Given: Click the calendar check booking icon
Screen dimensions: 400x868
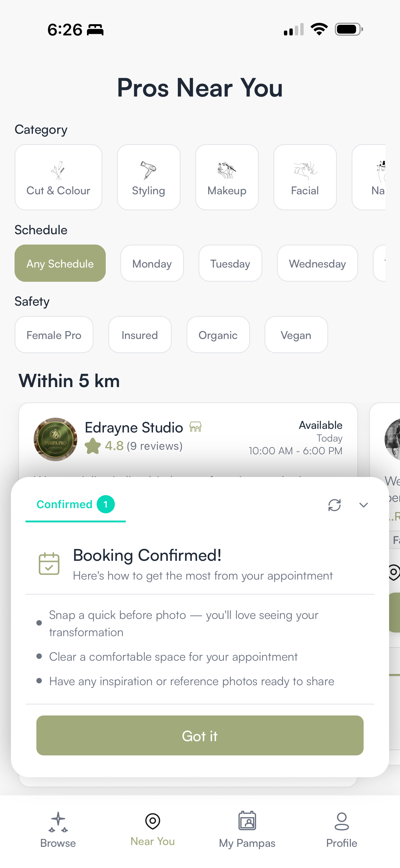Looking at the screenshot, I should coord(49,564).
